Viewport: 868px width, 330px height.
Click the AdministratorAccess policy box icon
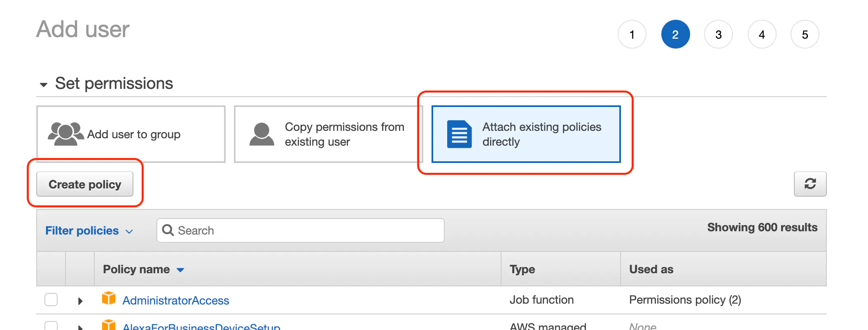tap(109, 298)
